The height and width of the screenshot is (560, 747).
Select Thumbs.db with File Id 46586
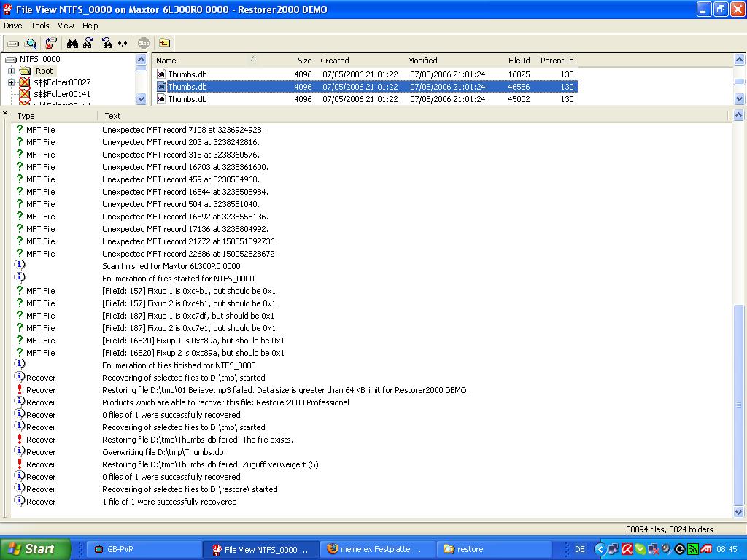pos(366,87)
